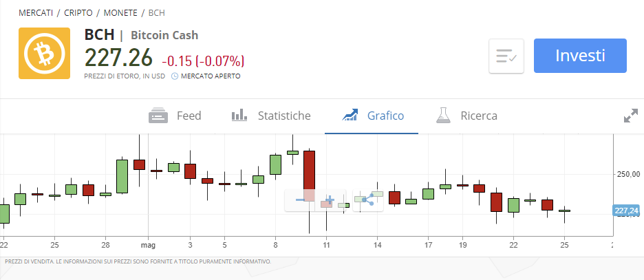Go to MERCATI breadcrumb
This screenshot has width=644, height=280.
[x=36, y=12]
